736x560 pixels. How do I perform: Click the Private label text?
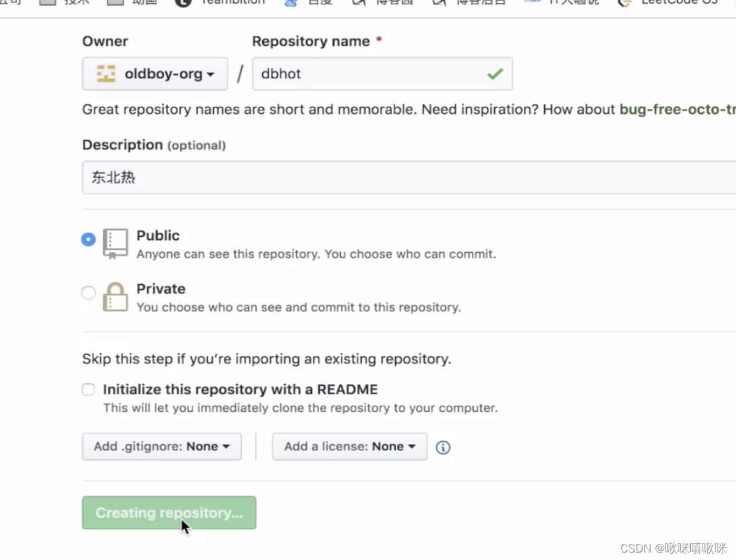[161, 289]
